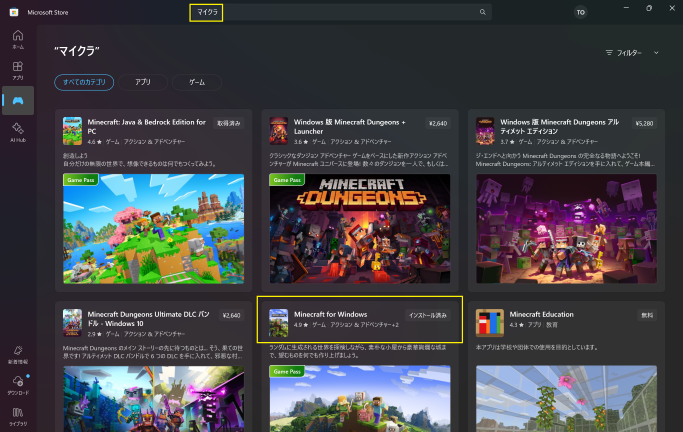The width and height of the screenshot is (683, 432).
Task: Open AI Hub from the sidebar
Action: coord(18,132)
